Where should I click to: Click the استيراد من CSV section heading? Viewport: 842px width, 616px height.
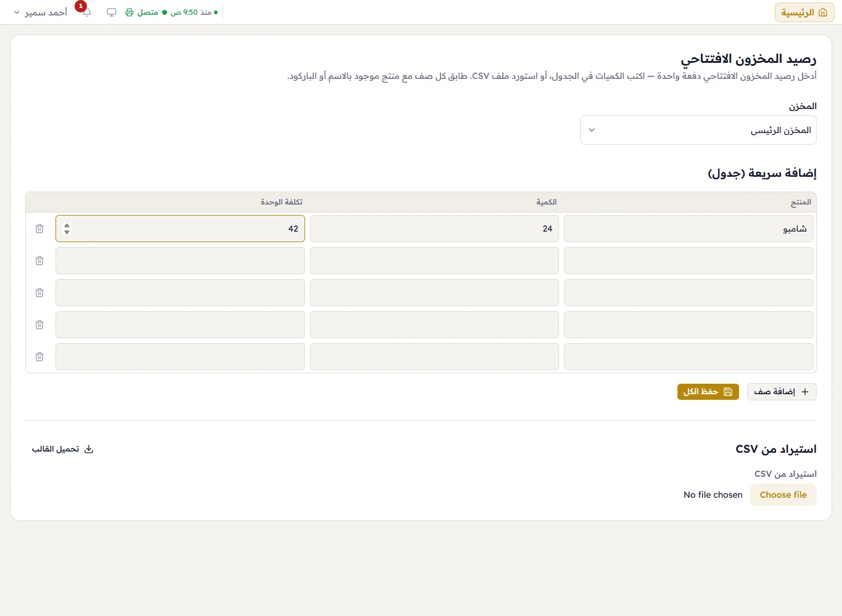[x=776, y=449]
